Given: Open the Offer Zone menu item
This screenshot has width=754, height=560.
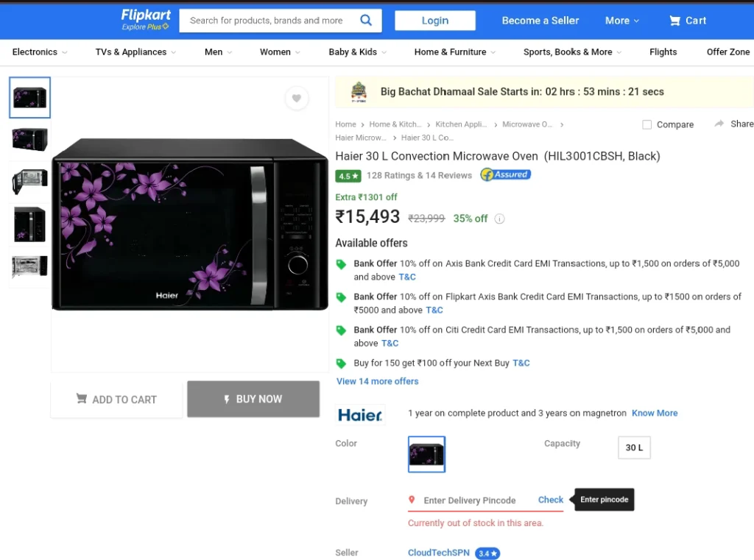Looking at the screenshot, I should (727, 52).
